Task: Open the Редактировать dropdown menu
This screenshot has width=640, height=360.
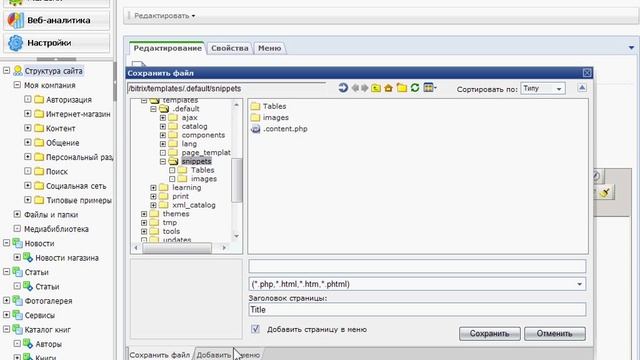Action: (164, 16)
